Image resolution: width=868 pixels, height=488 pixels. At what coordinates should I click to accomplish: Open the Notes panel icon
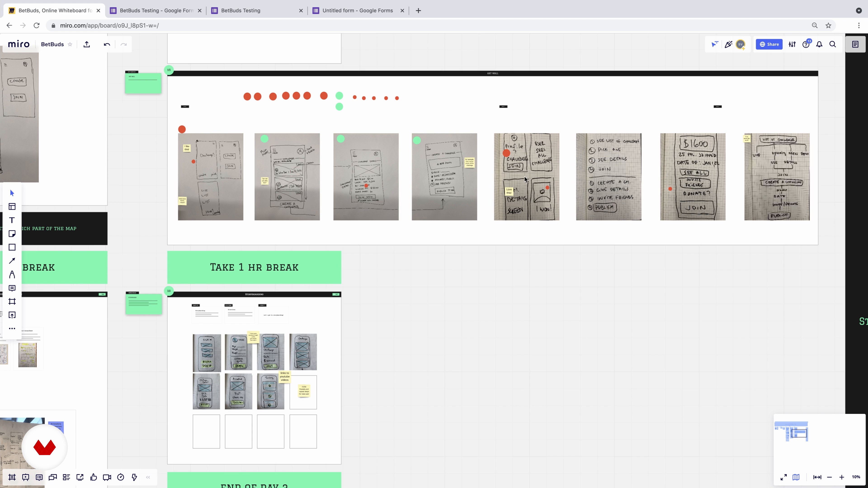pyautogui.click(x=855, y=44)
